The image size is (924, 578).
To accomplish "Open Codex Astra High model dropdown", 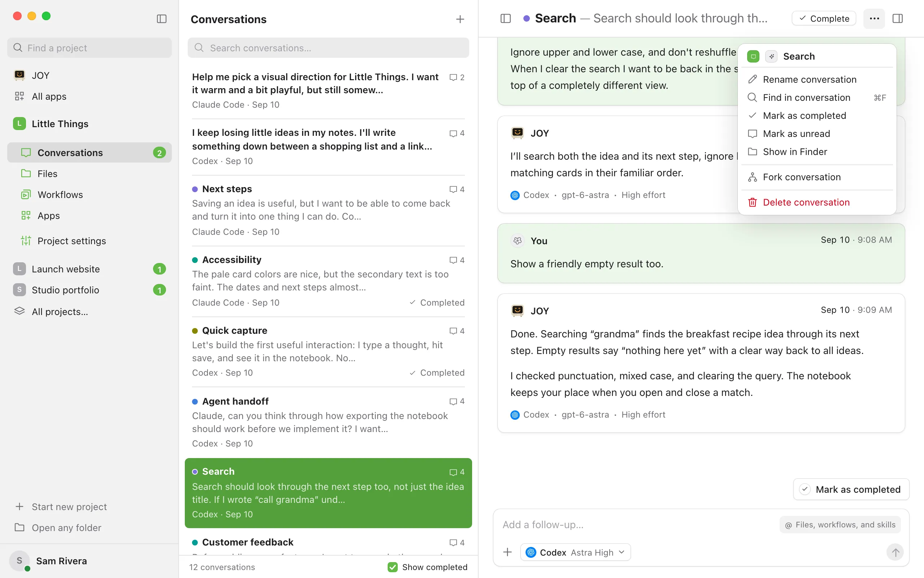I will click(575, 552).
